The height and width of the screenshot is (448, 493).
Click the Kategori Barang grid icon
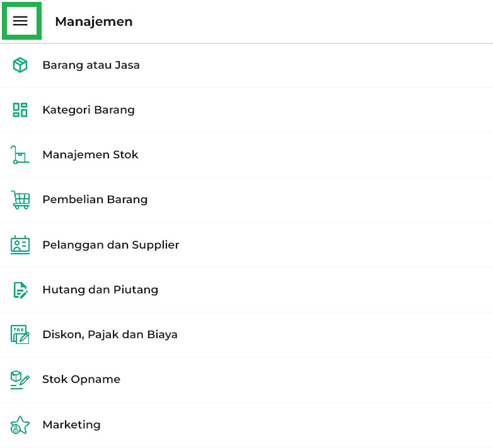20,110
